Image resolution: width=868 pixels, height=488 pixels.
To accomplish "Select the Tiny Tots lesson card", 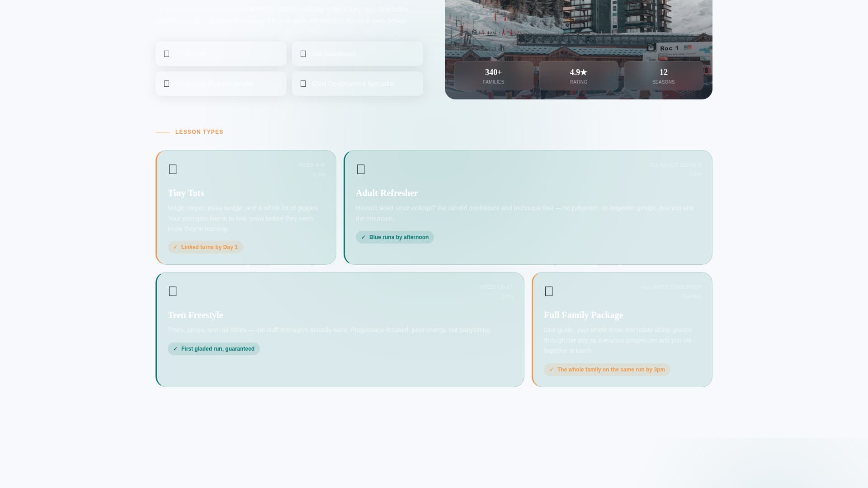I will (x=245, y=207).
